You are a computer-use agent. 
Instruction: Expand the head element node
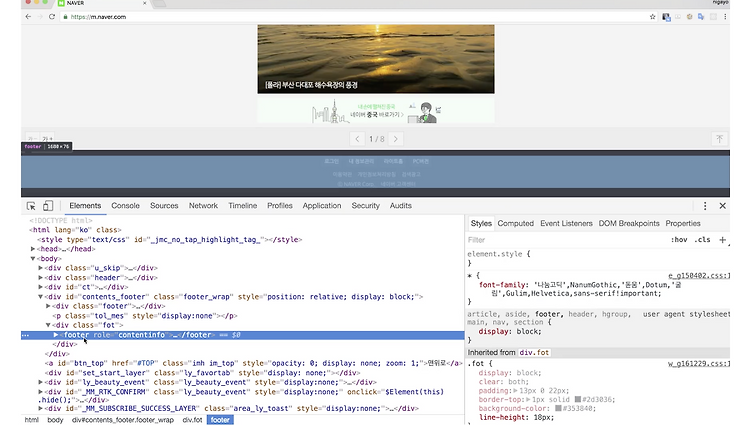33,249
